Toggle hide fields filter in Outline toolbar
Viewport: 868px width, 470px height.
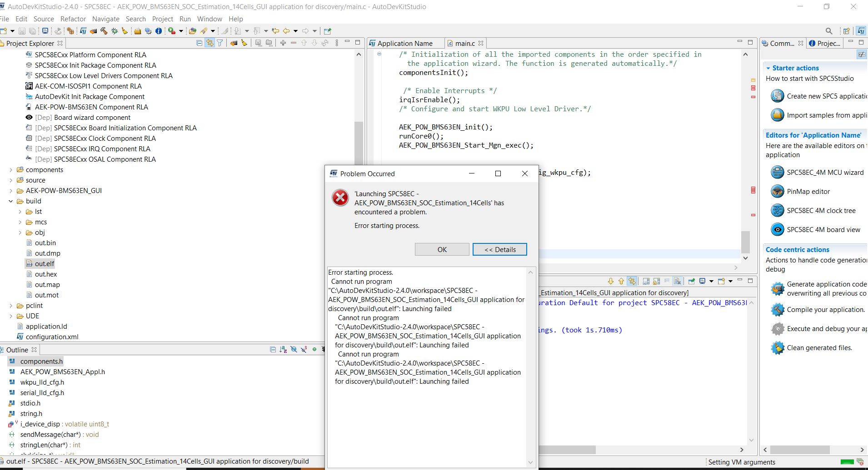coord(294,350)
